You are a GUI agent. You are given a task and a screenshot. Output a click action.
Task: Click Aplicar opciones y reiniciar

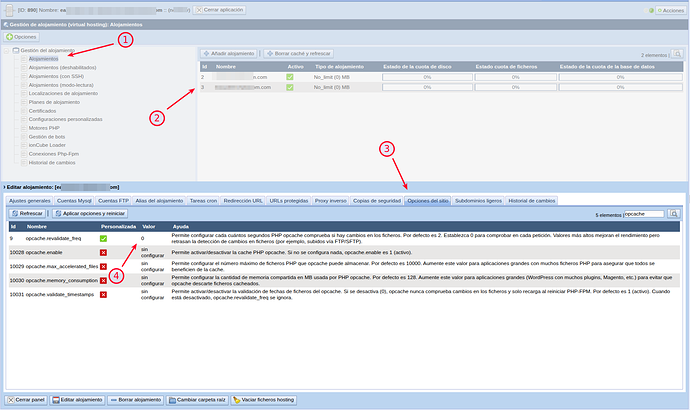click(x=90, y=214)
